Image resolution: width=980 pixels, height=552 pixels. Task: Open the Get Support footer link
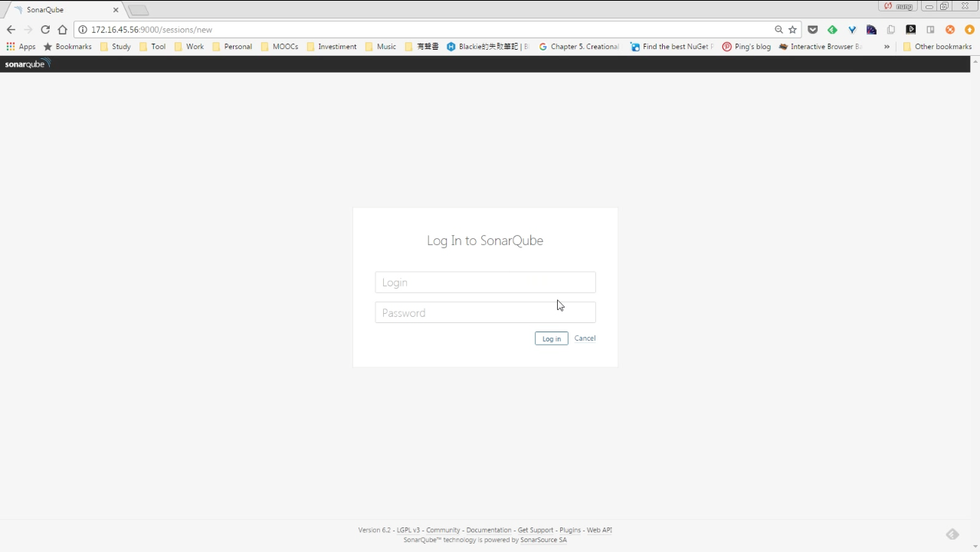[536, 530]
